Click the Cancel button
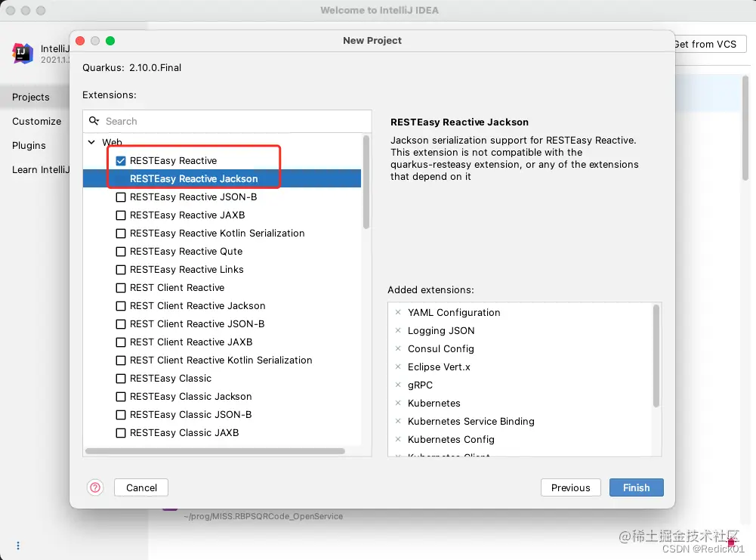This screenshot has width=756, height=560. 141,487
